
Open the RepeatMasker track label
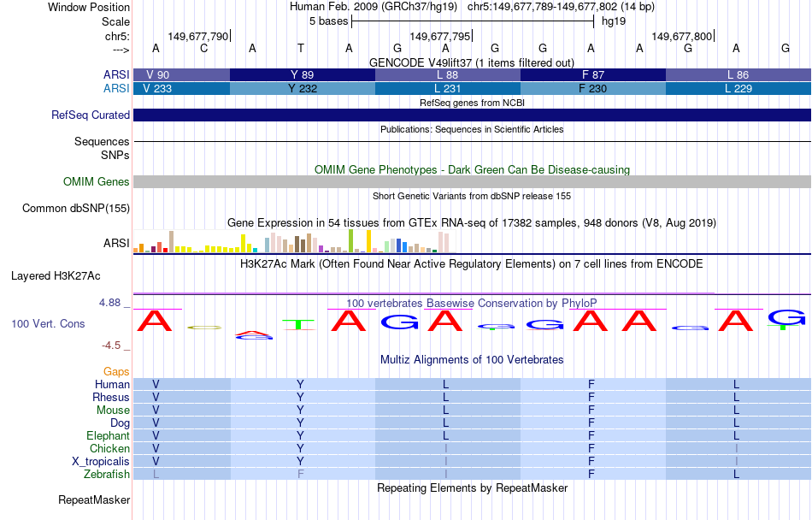[x=94, y=499]
